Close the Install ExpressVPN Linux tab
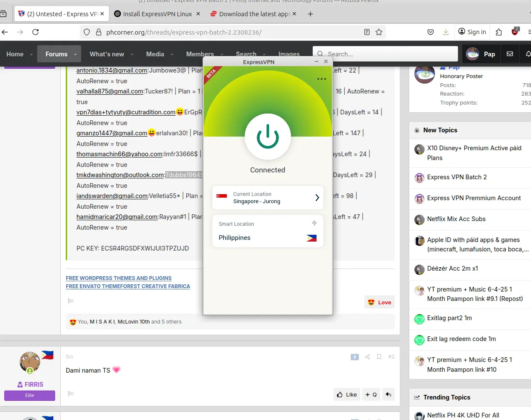This screenshot has height=420, width=531. pos(198,14)
